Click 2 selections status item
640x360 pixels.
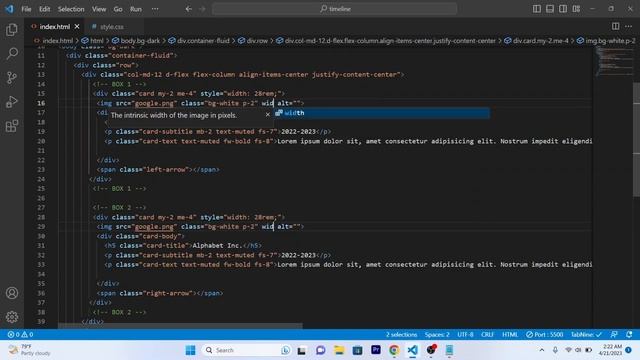coord(401,334)
